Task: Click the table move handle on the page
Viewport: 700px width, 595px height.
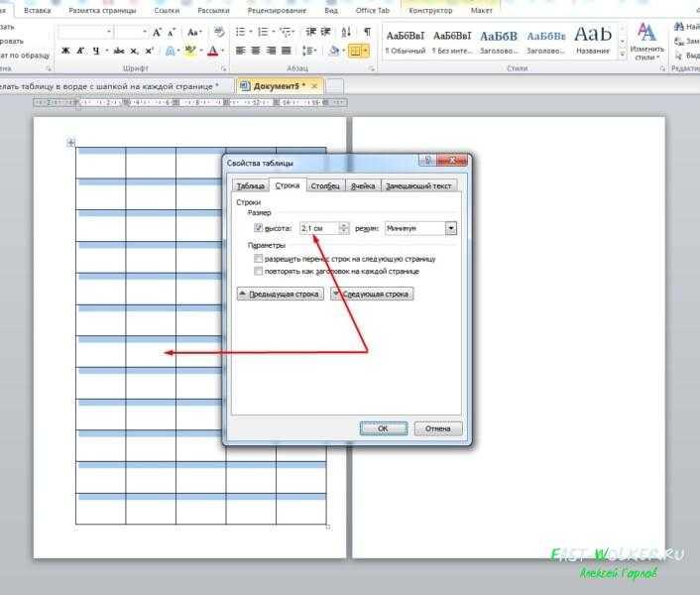Action: coord(71,143)
